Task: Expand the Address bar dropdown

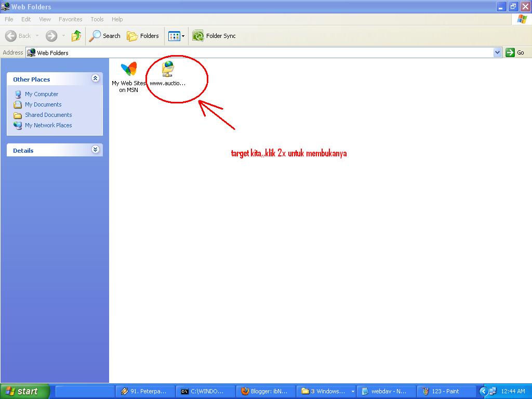Action: 497,52
